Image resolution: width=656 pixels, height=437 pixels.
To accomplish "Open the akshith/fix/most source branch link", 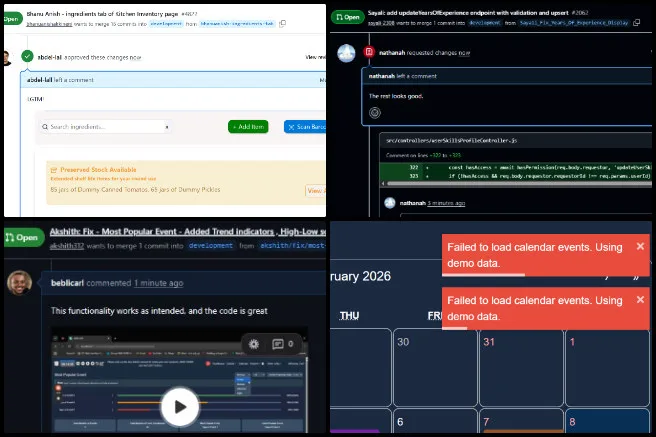I will [x=292, y=245].
